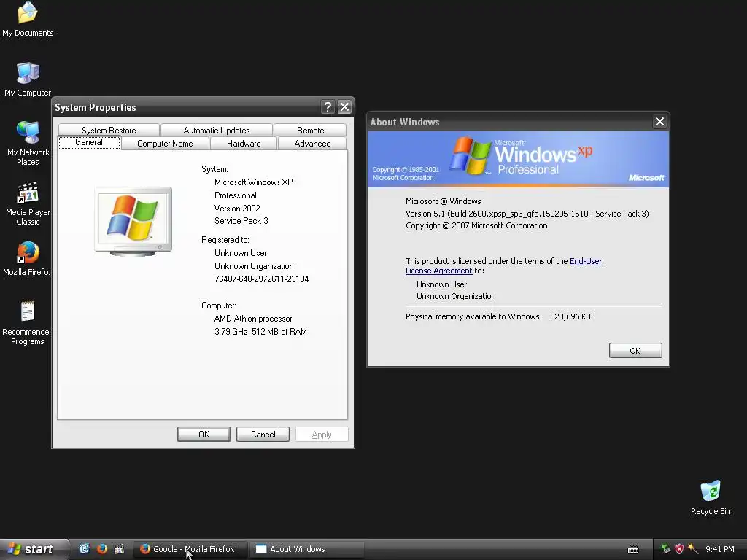Close the About Windows dialog
Viewport: 747px width, 560px height.
(x=659, y=122)
